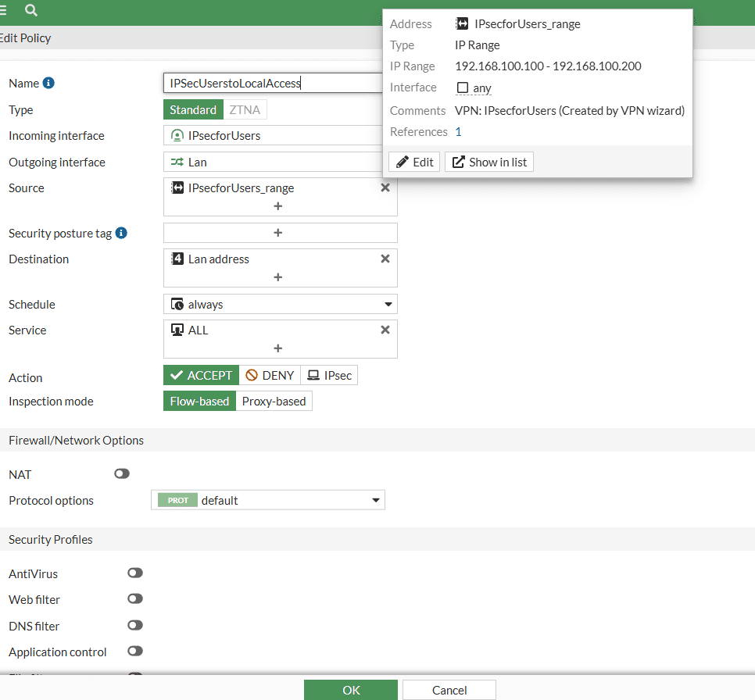Set action to DENY
This screenshot has height=700, width=755.
270,376
